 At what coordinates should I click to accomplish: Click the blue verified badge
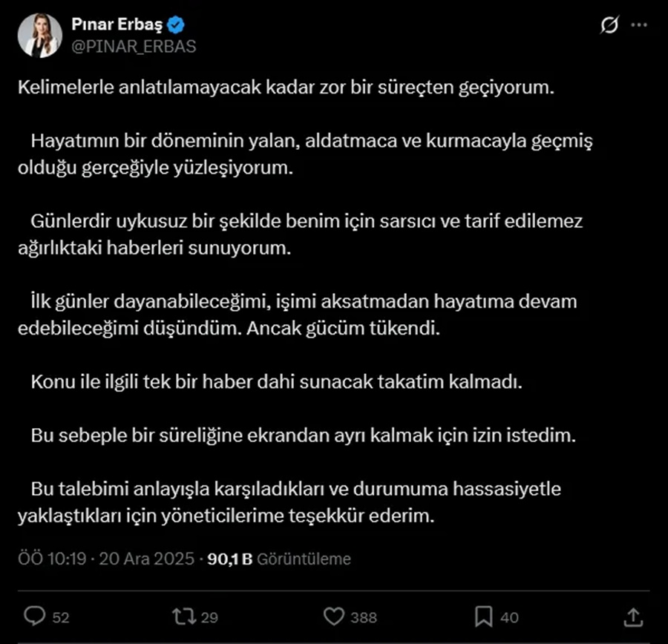[x=176, y=25]
